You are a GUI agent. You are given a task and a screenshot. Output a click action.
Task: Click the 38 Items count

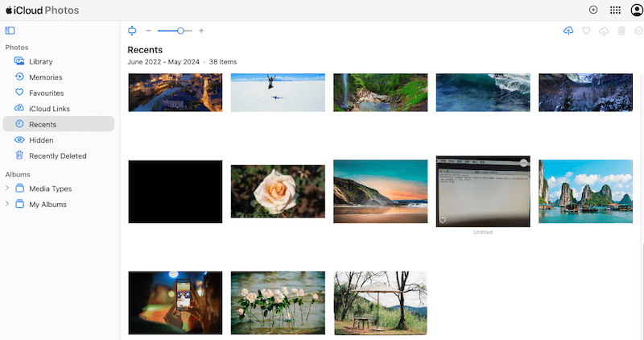click(223, 62)
